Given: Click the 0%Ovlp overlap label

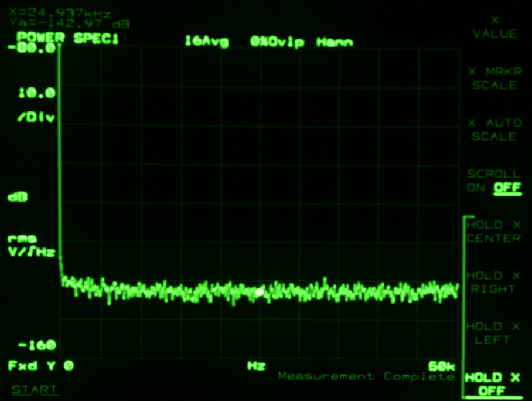Looking at the screenshot, I should point(277,42).
